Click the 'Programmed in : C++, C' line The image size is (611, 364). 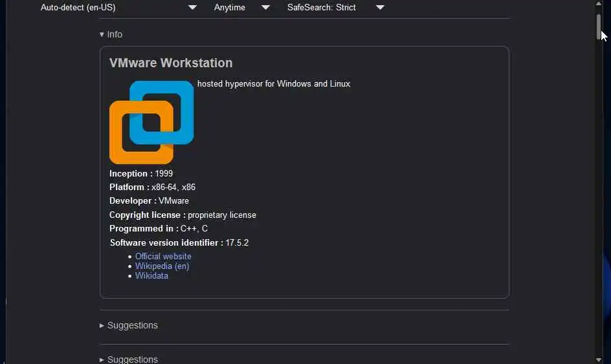point(159,228)
